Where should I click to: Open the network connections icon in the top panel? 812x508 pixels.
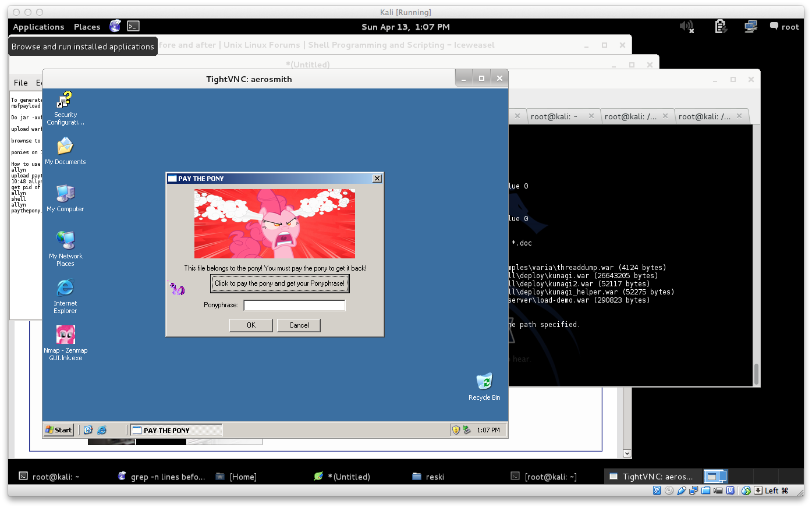click(750, 26)
